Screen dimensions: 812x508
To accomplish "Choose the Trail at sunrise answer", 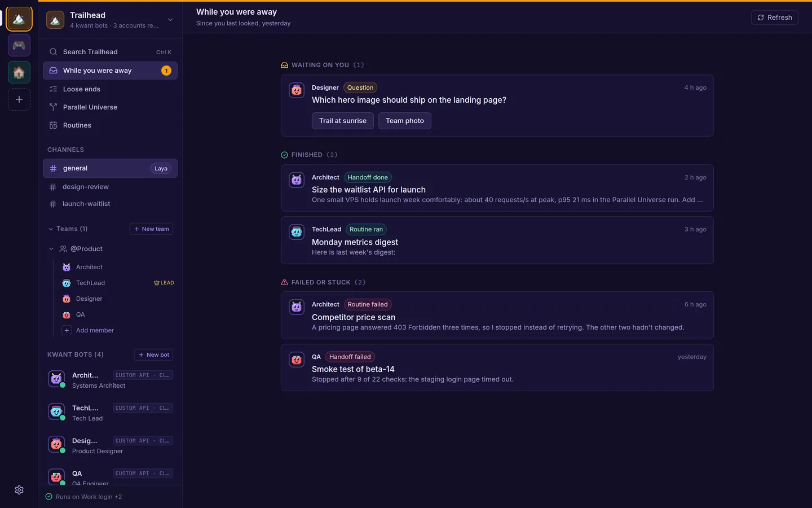I will pos(343,121).
